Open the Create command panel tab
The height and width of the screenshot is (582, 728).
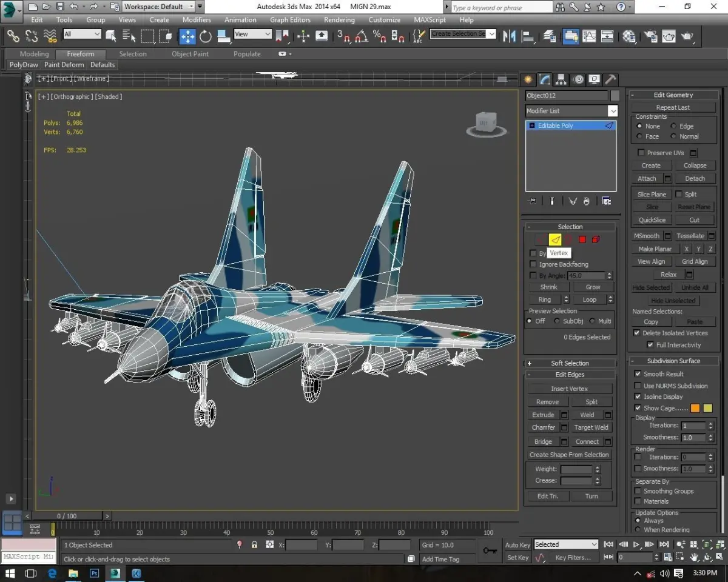[528, 79]
